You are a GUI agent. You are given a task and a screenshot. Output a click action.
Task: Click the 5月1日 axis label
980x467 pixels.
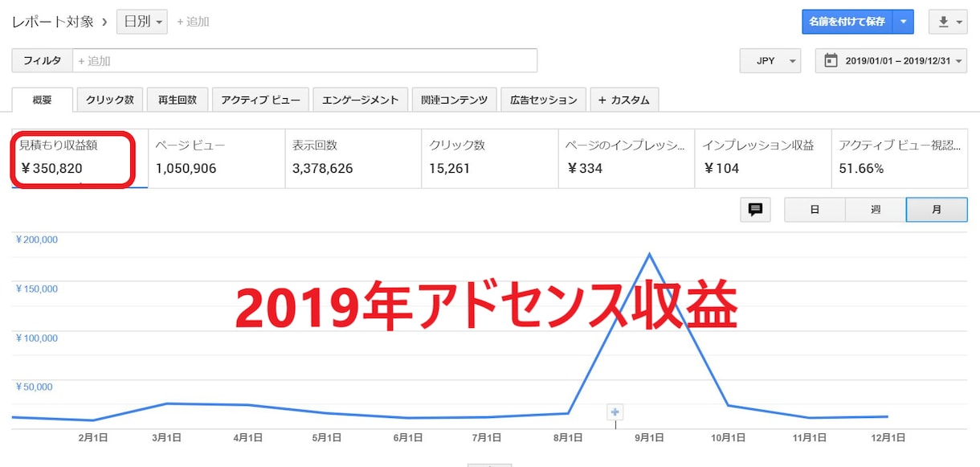[326, 438]
